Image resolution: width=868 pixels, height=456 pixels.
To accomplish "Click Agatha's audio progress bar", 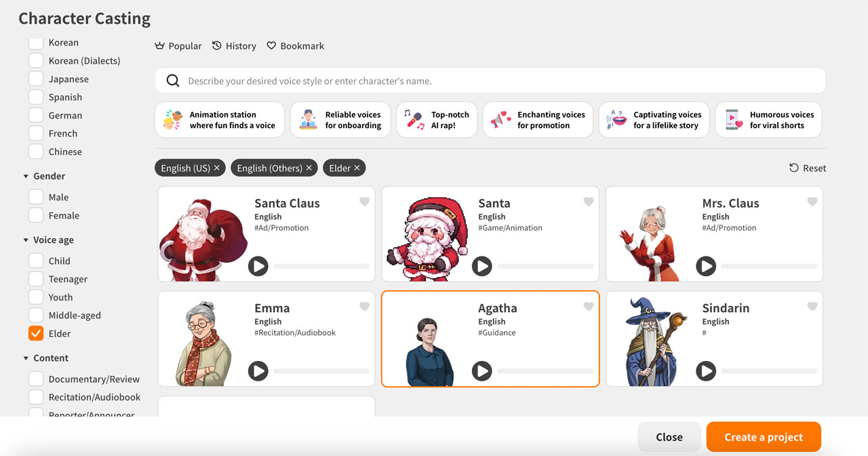I will pyautogui.click(x=545, y=371).
